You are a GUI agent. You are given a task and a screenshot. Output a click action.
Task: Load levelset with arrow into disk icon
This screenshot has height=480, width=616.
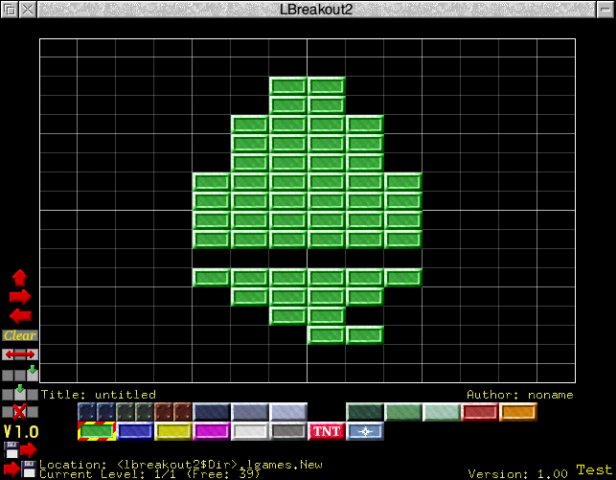20,469
